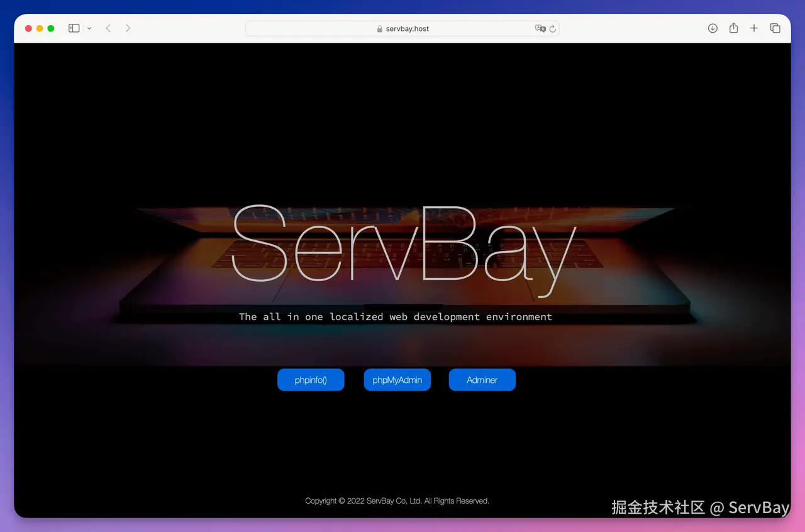Reload the page with refresh icon

click(x=553, y=28)
